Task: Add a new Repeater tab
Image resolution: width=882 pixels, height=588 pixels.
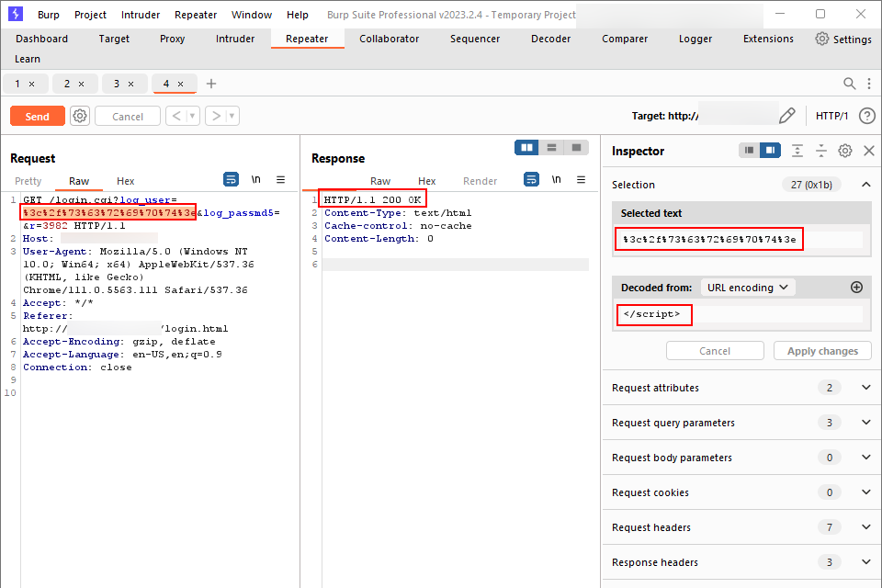Action: click(211, 84)
